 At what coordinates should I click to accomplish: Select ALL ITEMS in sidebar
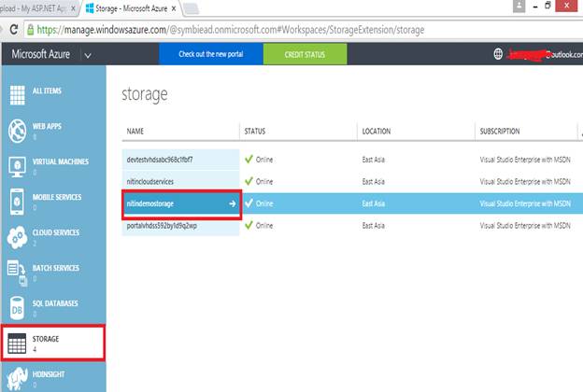pos(47,91)
